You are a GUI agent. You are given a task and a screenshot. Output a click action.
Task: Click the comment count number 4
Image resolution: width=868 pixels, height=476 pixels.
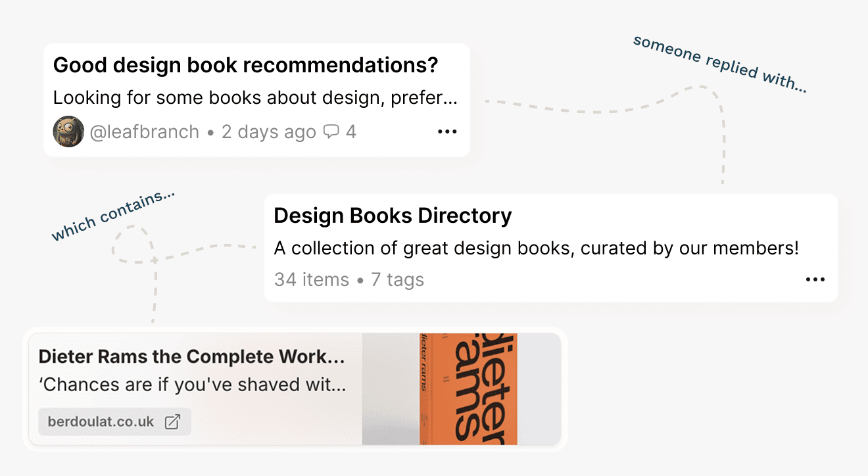pos(351,132)
